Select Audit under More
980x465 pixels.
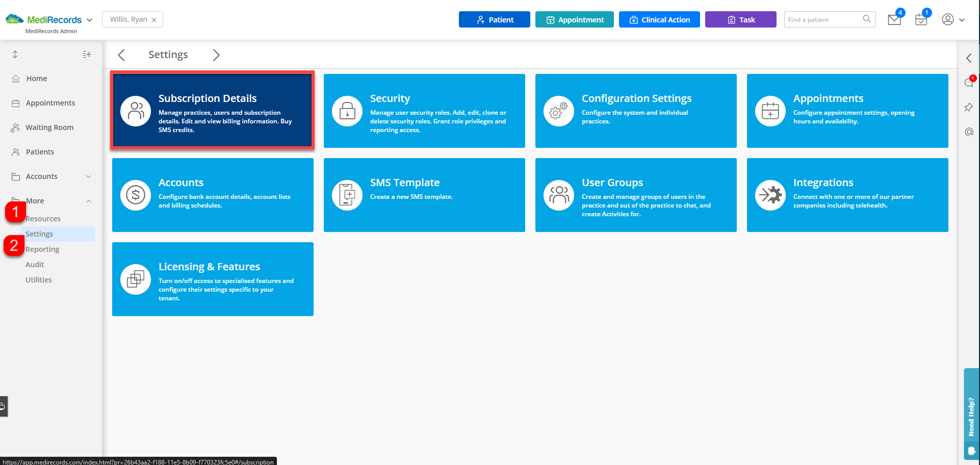click(35, 265)
